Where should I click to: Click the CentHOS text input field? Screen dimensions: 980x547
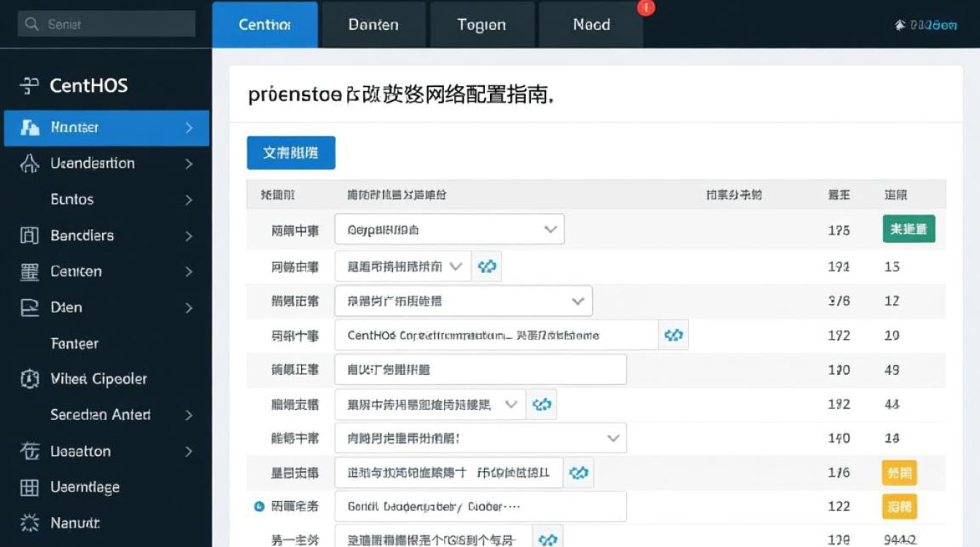[x=497, y=335]
